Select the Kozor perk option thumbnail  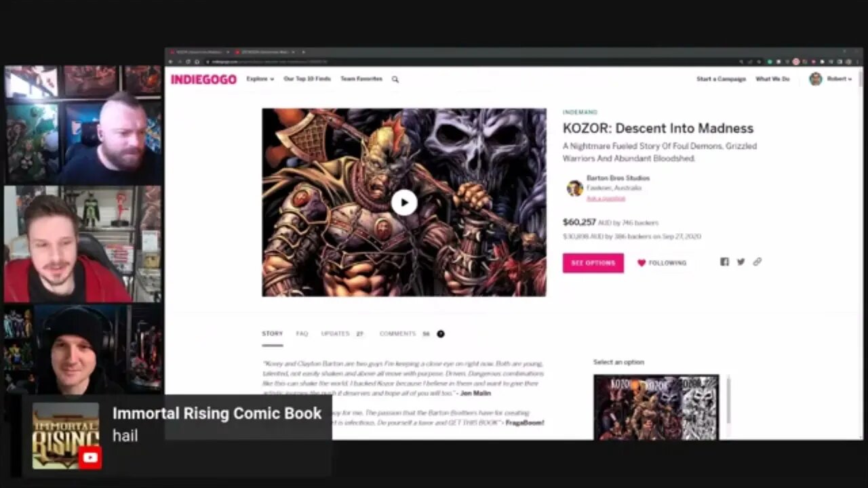[x=656, y=407]
